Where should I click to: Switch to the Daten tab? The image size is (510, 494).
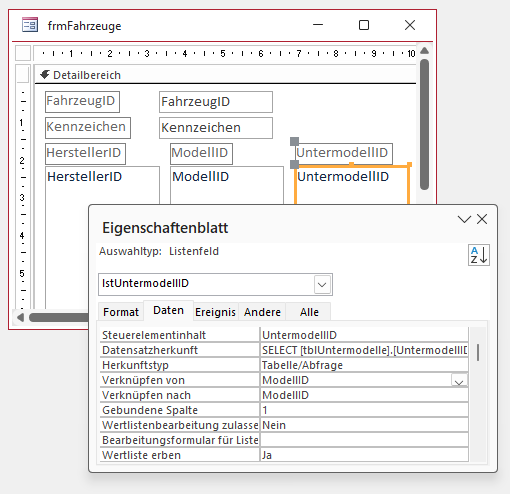point(168,310)
